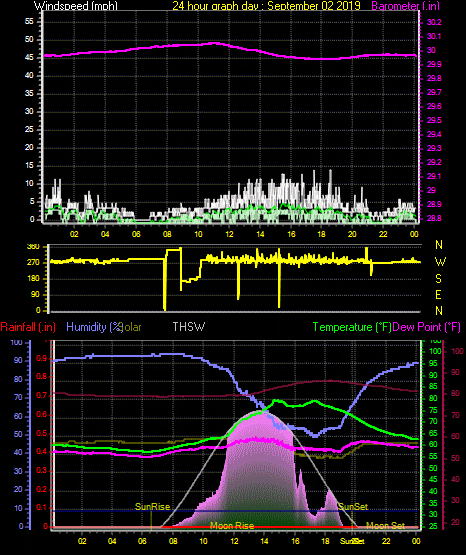466x555 pixels.
Task: Click the E compass label on wind direction chart
Action: 438,294
